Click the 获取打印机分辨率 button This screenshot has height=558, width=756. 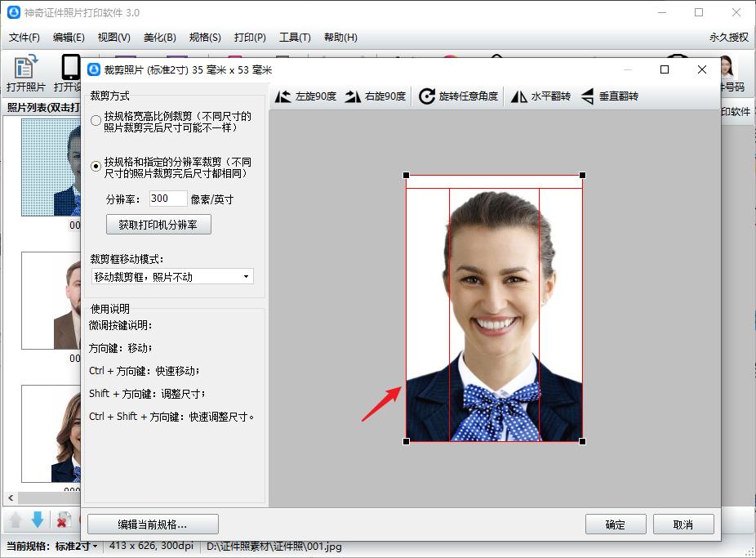(x=158, y=225)
